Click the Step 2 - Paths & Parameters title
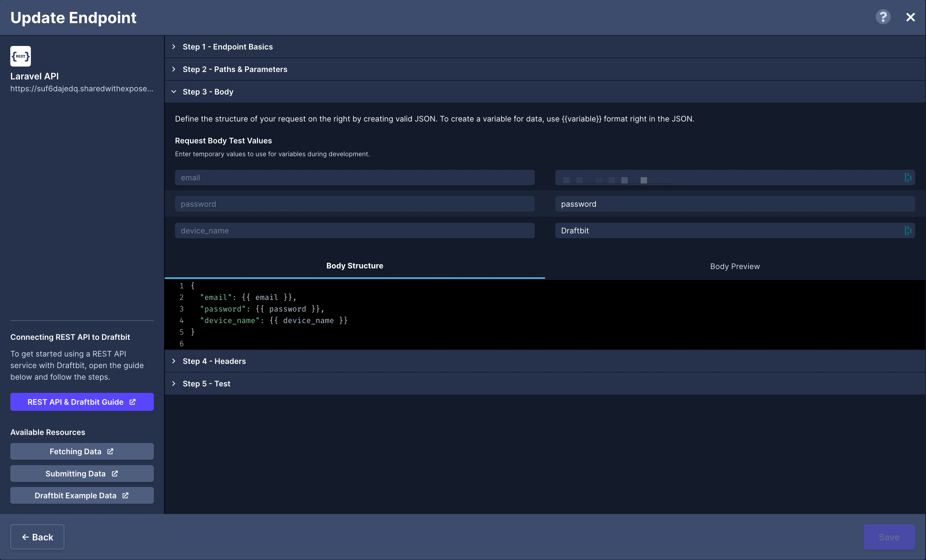The image size is (926, 560). [235, 69]
